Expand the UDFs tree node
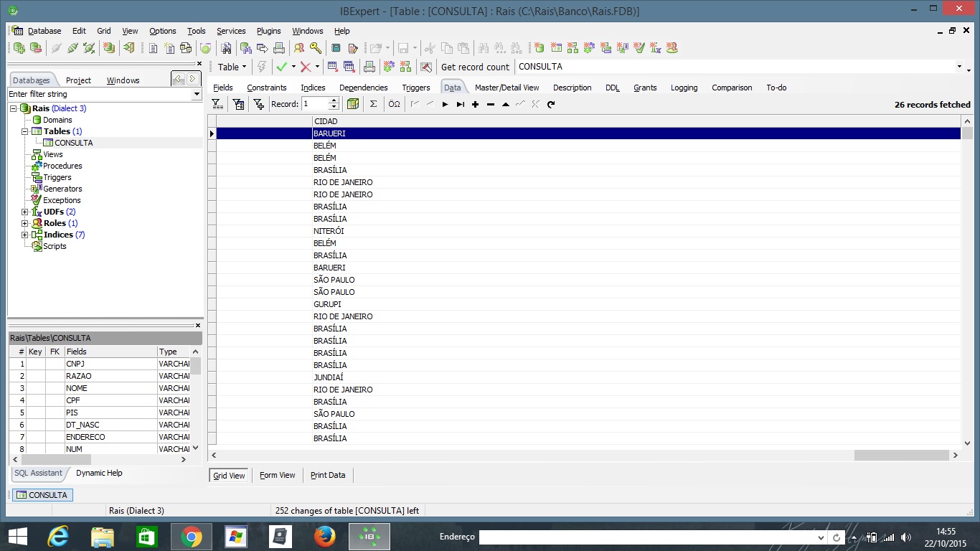The width and height of the screenshot is (980, 551). coord(24,212)
